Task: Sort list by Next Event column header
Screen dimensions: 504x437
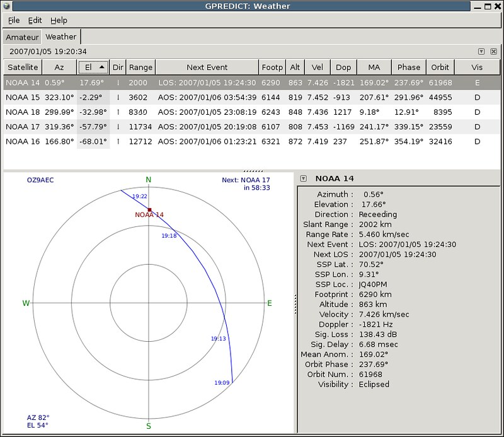Action: [x=207, y=67]
